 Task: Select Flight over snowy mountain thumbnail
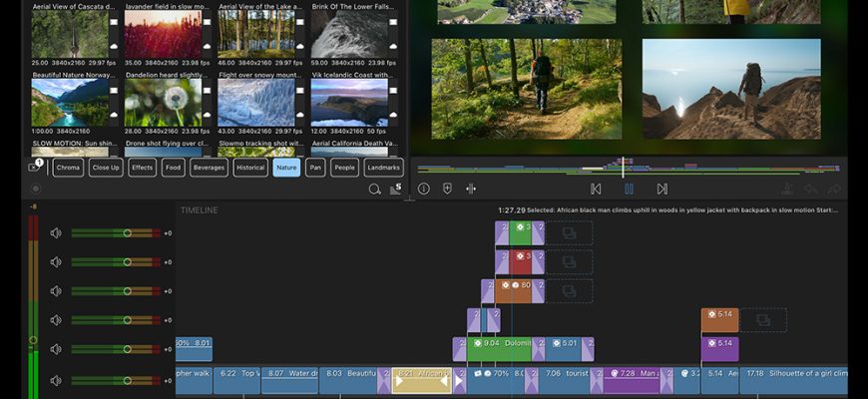255,103
